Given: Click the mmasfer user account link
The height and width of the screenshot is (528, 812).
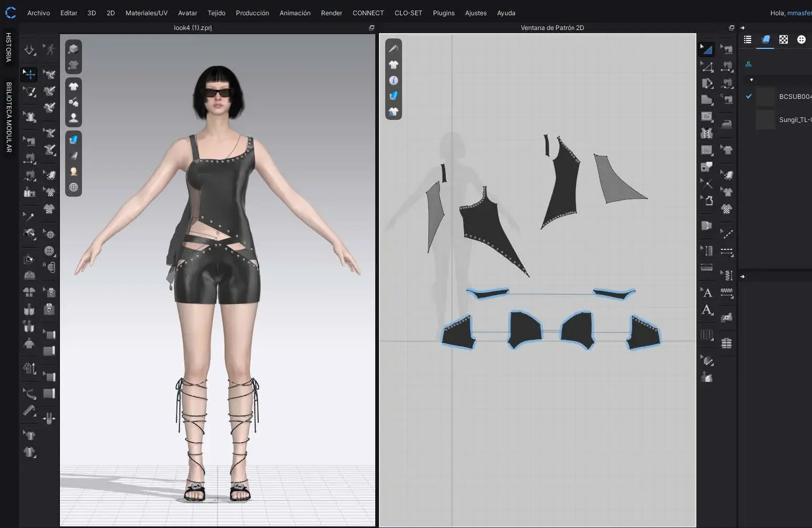Looking at the screenshot, I should point(799,13).
